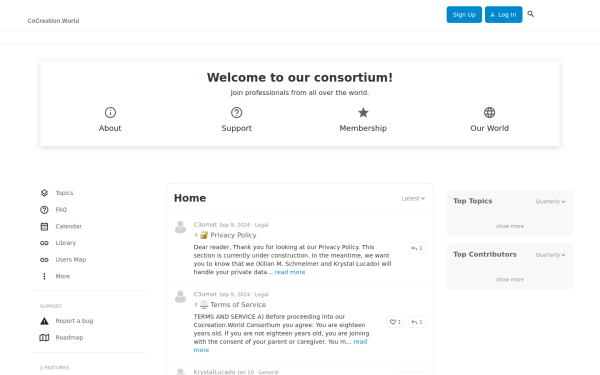Click the Topics layers icon in sidebar
The image size is (600, 375).
click(44, 193)
